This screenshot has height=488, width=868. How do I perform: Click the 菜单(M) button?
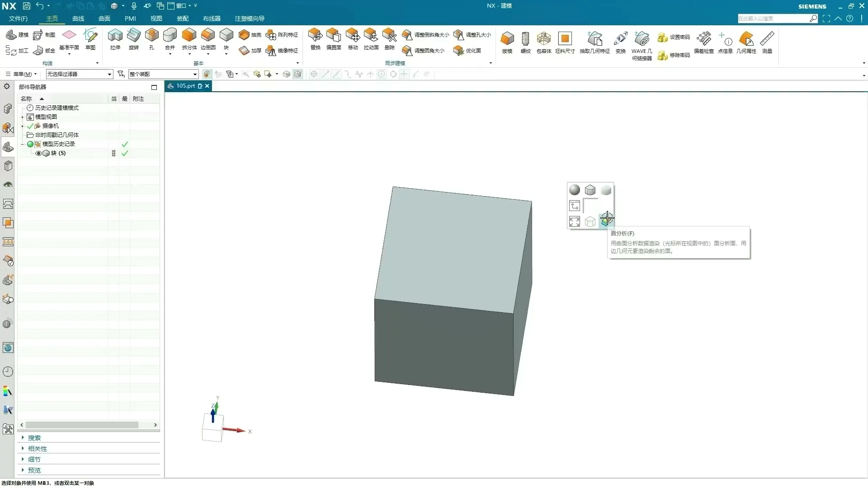[x=21, y=74]
